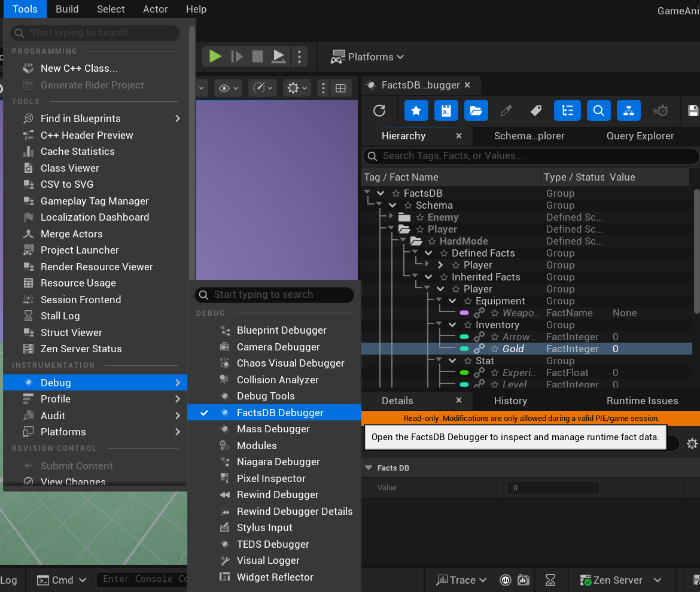
Task: Toggle the blue script-file toolbar button
Action: tap(446, 111)
